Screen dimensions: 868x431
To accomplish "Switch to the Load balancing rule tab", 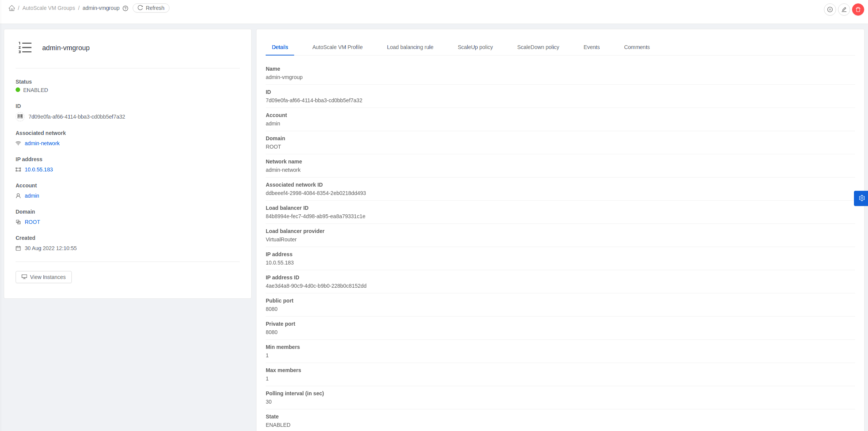I will 410,47.
